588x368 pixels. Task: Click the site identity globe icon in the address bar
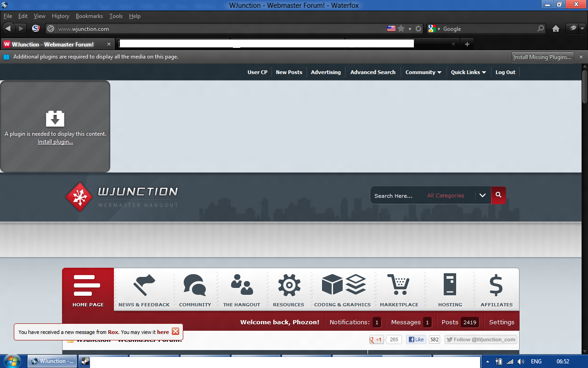(x=51, y=29)
